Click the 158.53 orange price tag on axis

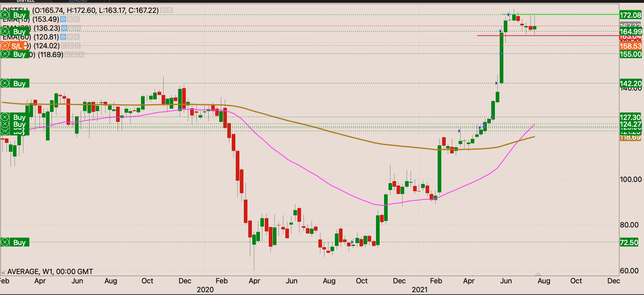631,46
